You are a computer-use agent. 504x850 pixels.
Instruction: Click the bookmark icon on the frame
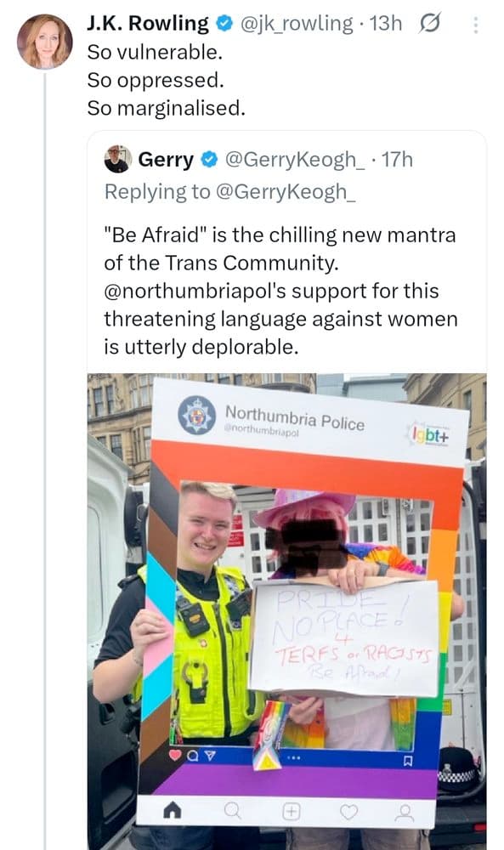click(x=408, y=762)
